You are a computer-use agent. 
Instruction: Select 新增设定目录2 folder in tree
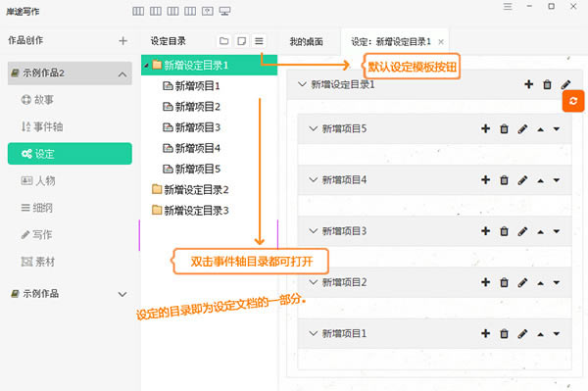tap(190, 190)
